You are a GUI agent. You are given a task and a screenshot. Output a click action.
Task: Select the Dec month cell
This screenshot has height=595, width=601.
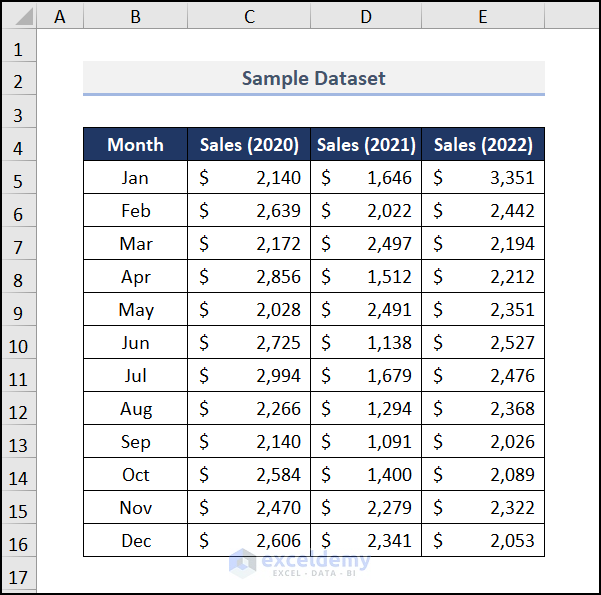pyautogui.click(x=135, y=541)
